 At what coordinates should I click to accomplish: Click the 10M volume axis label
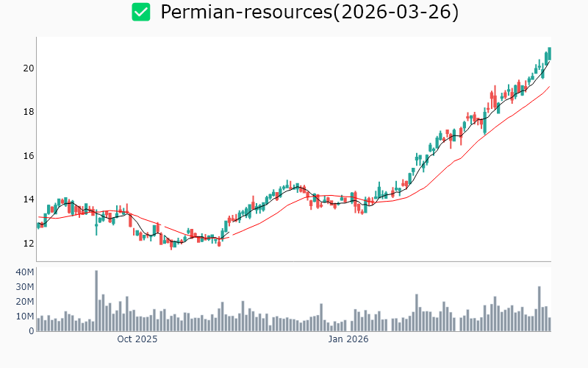click(25, 316)
